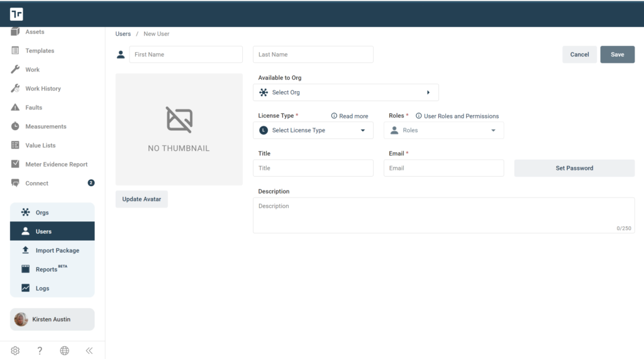Click the Reports icon in sidebar
Viewport: 644px width, 359px height.
pos(25,269)
